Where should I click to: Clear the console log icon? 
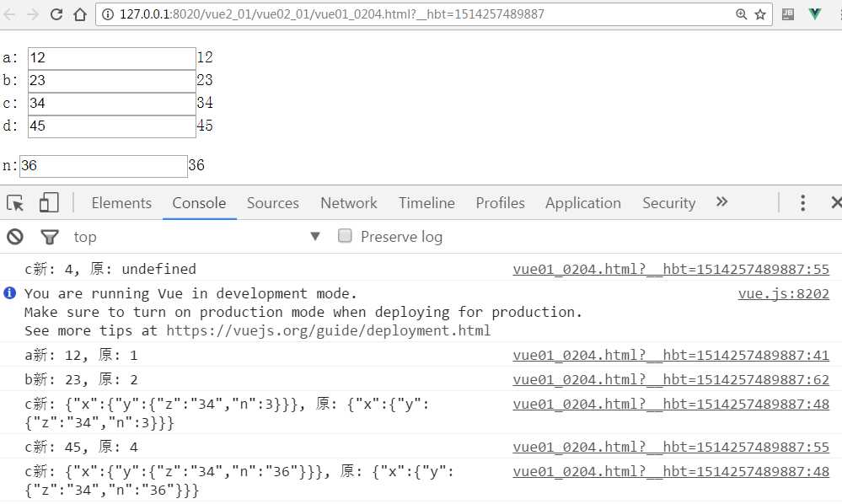pyautogui.click(x=15, y=237)
